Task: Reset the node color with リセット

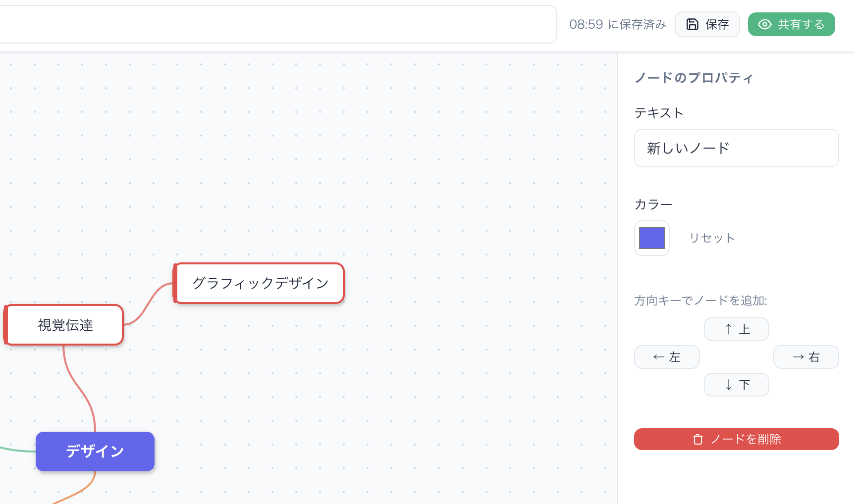Action: click(x=712, y=238)
